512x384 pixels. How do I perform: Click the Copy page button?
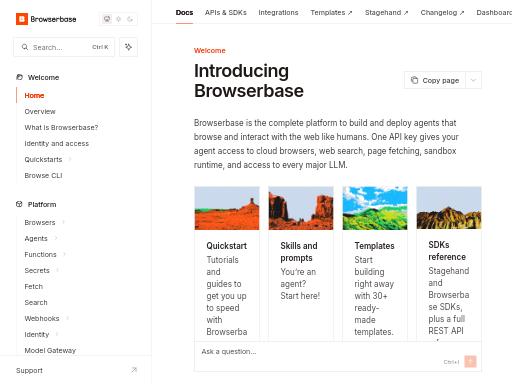pos(435,80)
